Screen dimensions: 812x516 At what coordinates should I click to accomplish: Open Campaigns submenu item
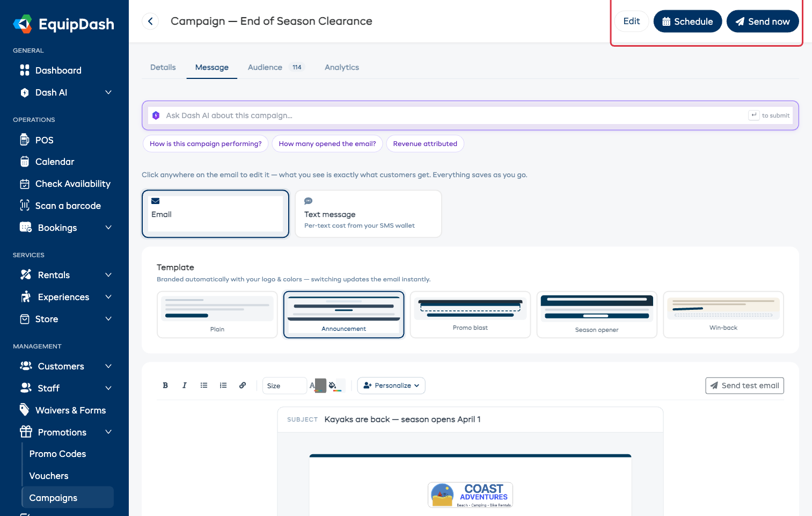point(68,498)
